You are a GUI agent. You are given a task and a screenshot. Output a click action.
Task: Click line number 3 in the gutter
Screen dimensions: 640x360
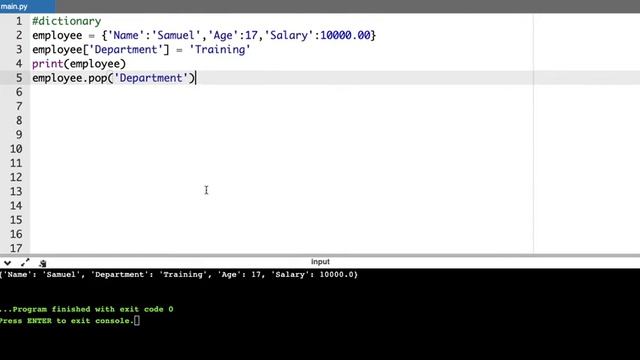[x=19, y=50]
